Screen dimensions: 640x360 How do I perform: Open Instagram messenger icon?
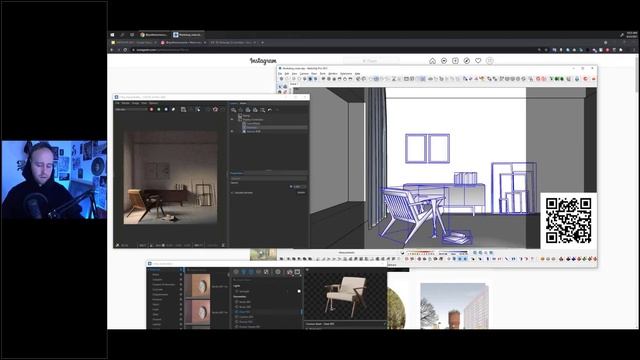(444, 61)
